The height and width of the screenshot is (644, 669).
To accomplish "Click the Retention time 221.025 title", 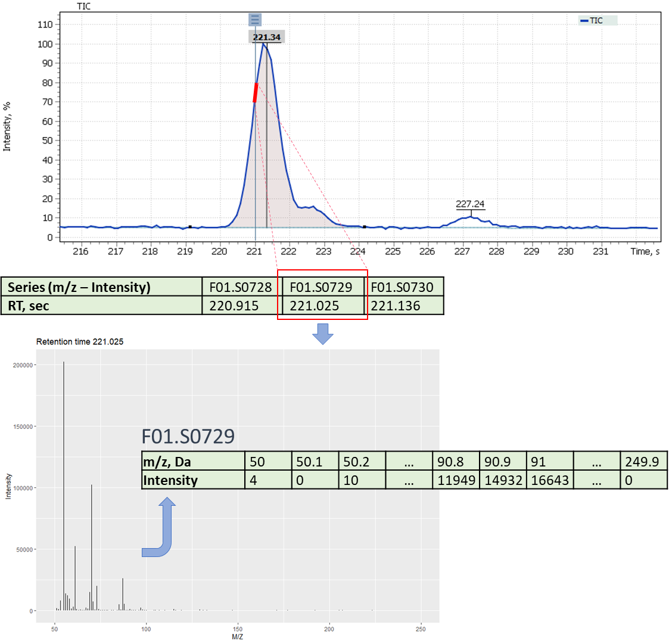I will 80,342.
